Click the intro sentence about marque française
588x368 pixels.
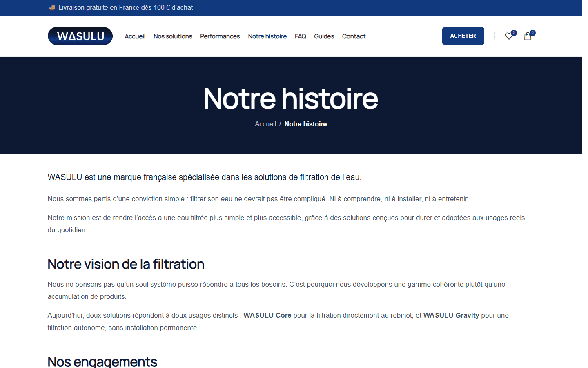(x=205, y=177)
